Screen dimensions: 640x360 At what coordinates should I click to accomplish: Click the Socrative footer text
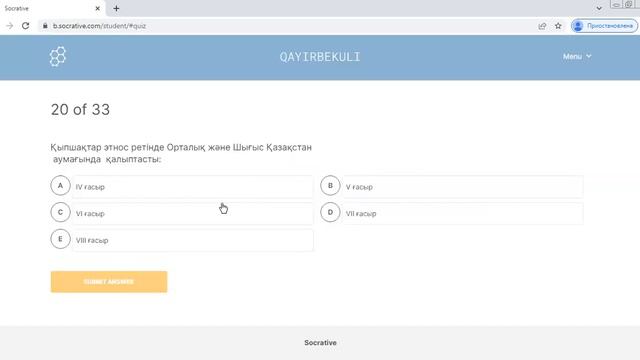(320, 342)
